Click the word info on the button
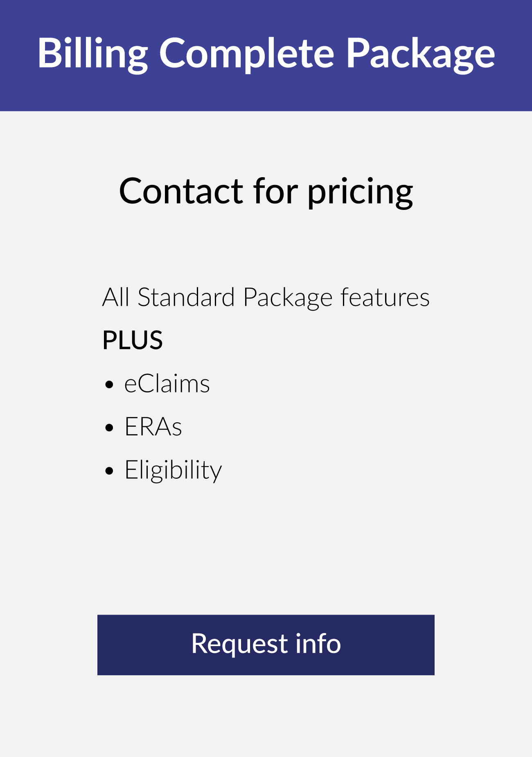Viewport: 532px width, 757px height. [318, 644]
